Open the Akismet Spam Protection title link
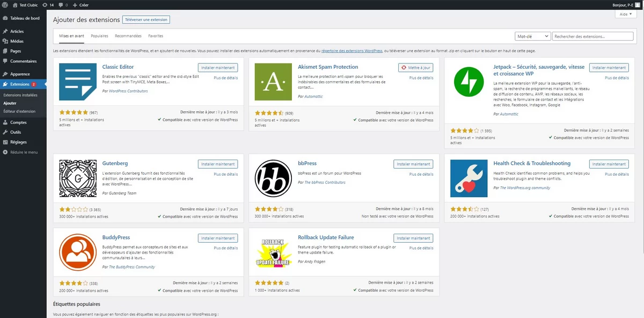The height and width of the screenshot is (318, 644). click(328, 67)
